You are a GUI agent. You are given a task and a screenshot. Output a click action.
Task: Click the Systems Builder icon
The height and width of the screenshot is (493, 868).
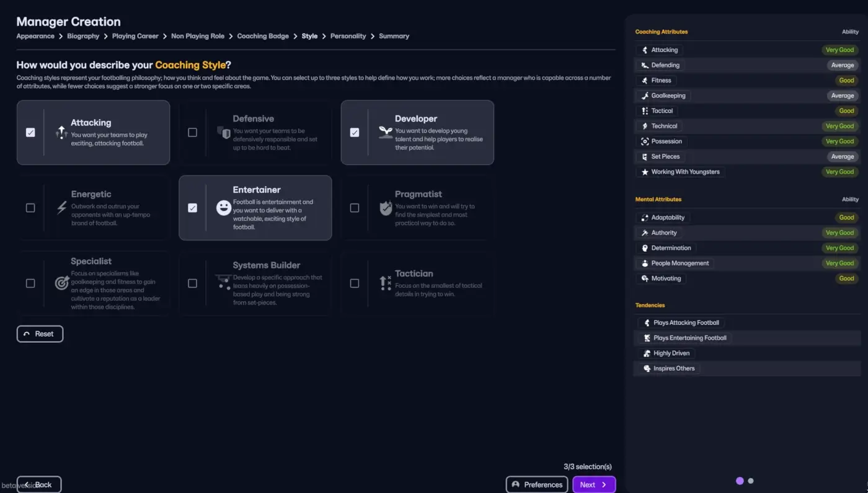click(x=223, y=283)
